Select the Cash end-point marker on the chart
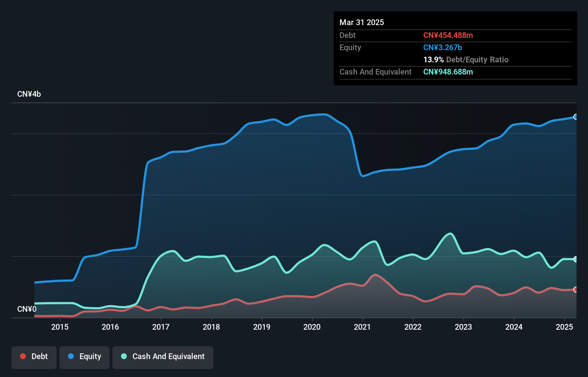 [x=576, y=259]
